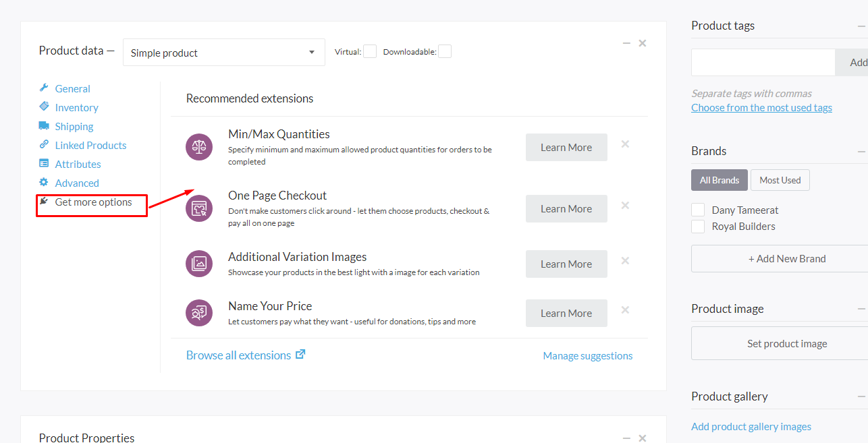868x443 pixels.
Task: Tick the Downloadable checkbox
Action: click(444, 52)
